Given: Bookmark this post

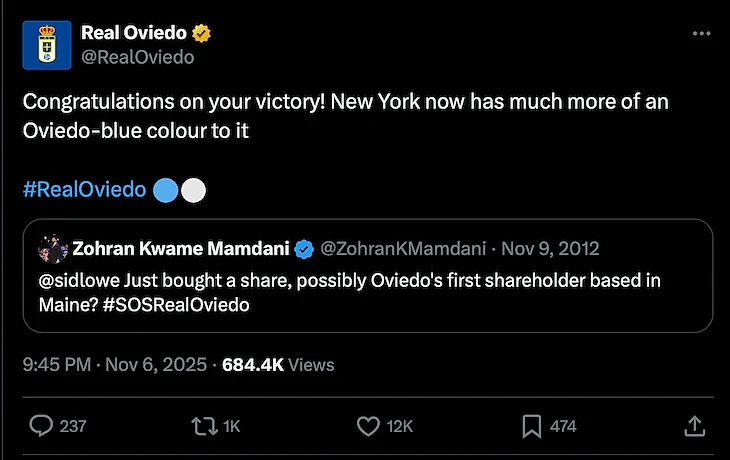Looking at the screenshot, I should click(532, 426).
